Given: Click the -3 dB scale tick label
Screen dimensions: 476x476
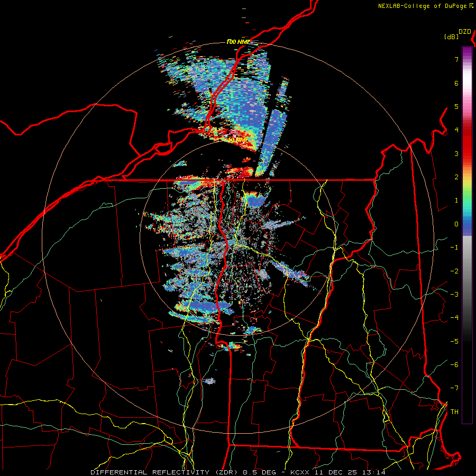Looking at the screenshot, I should pos(454,295).
